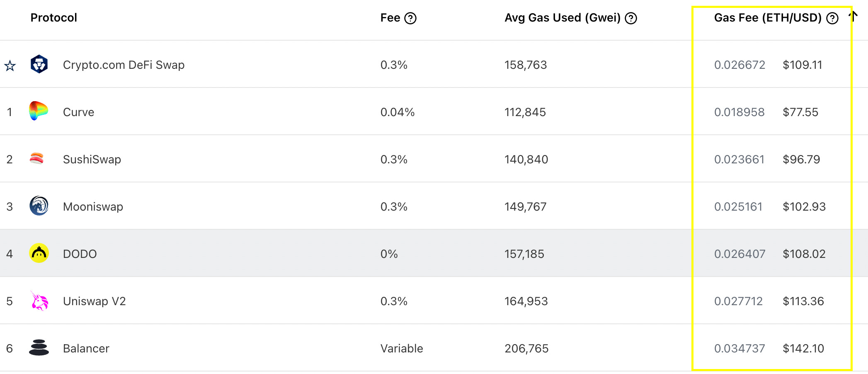Image resolution: width=868 pixels, height=374 pixels.
Task: Click the star icon beside Crypto.com DeFi Swap
Action: tap(10, 66)
